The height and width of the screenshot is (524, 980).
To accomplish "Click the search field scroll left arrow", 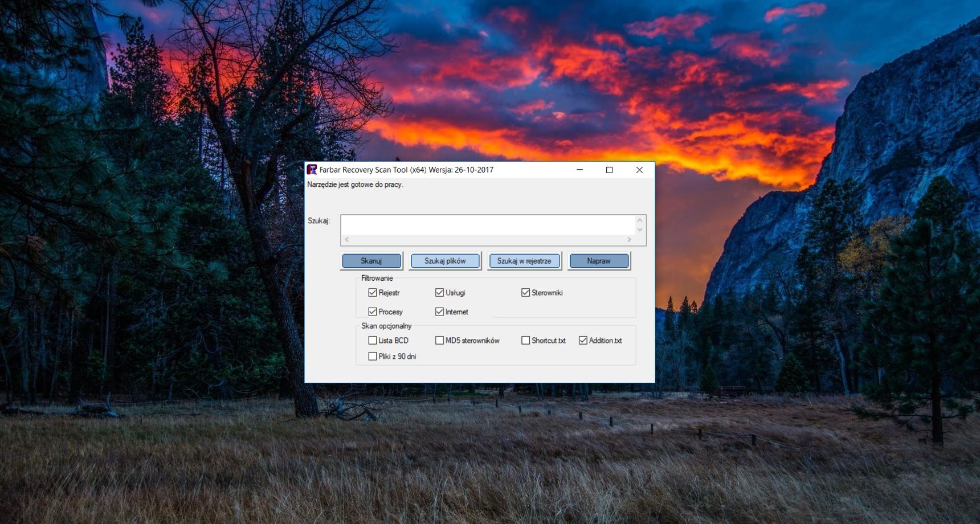I will pos(347,240).
